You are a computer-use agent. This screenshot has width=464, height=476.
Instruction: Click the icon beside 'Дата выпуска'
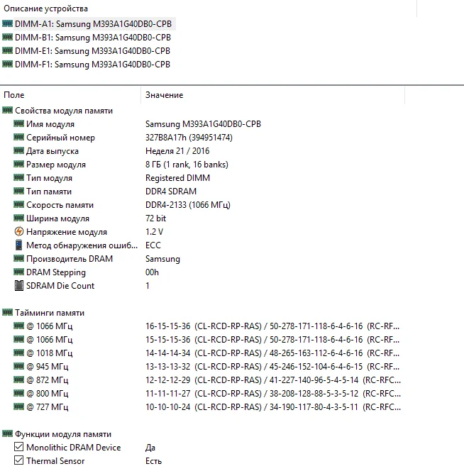(18, 150)
